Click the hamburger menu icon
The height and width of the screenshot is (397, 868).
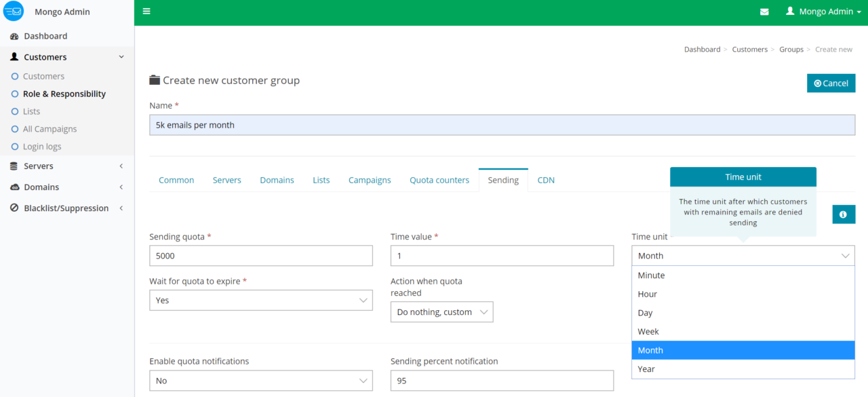pos(146,12)
